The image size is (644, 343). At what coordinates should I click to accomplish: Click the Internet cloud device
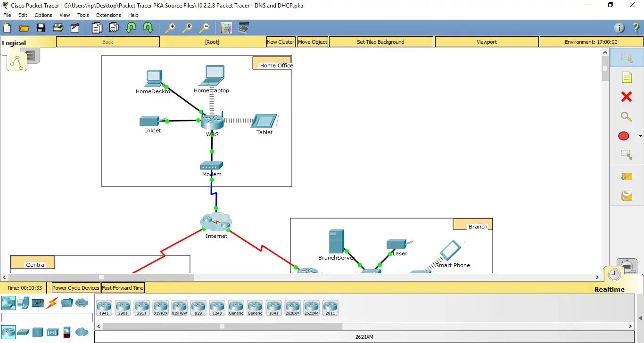(x=216, y=222)
